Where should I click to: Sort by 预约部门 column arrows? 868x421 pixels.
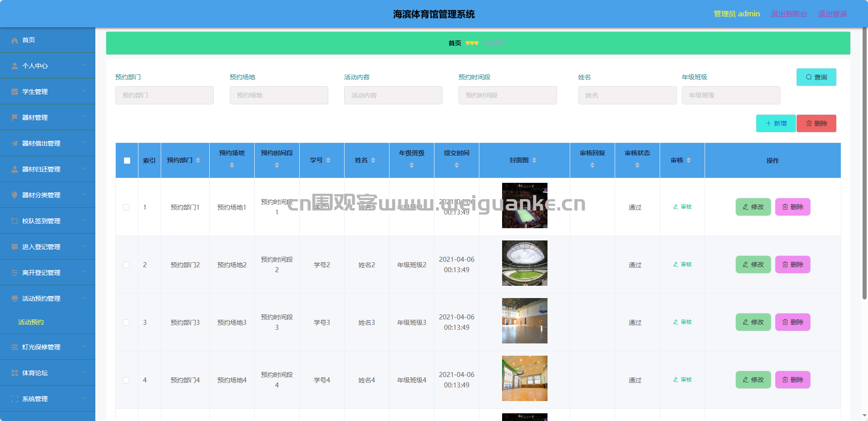coord(198,161)
